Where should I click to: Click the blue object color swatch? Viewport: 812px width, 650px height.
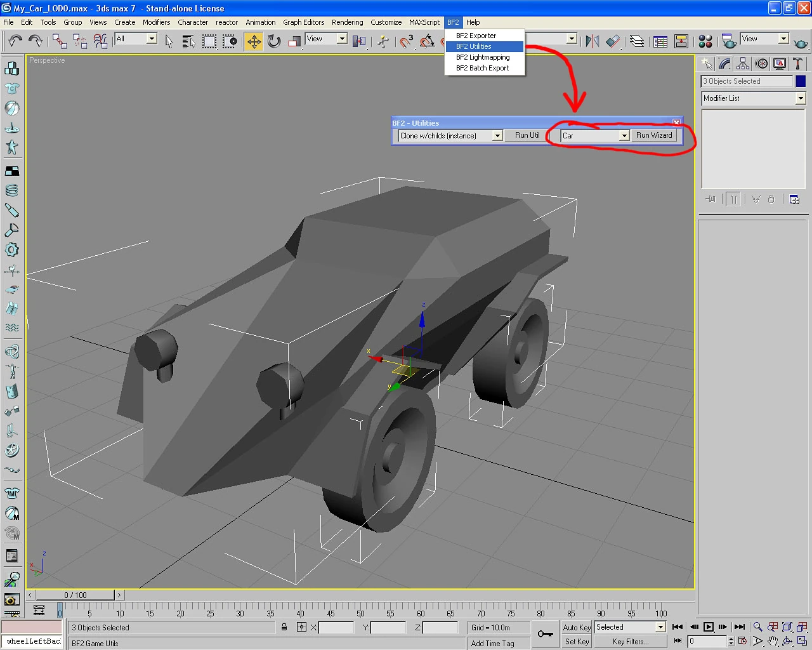coord(801,81)
